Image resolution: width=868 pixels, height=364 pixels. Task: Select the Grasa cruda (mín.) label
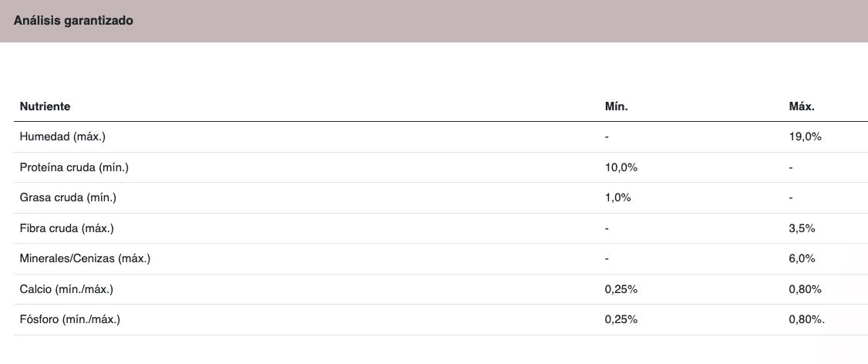point(68,197)
